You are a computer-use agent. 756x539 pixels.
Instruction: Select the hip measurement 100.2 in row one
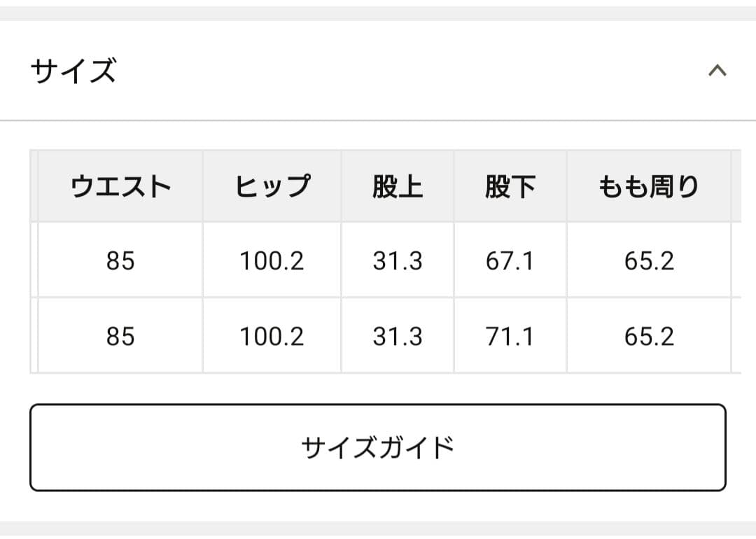272,260
